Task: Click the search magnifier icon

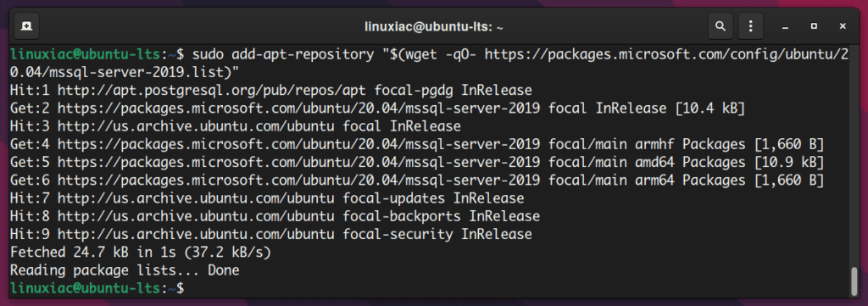Action: point(721,26)
